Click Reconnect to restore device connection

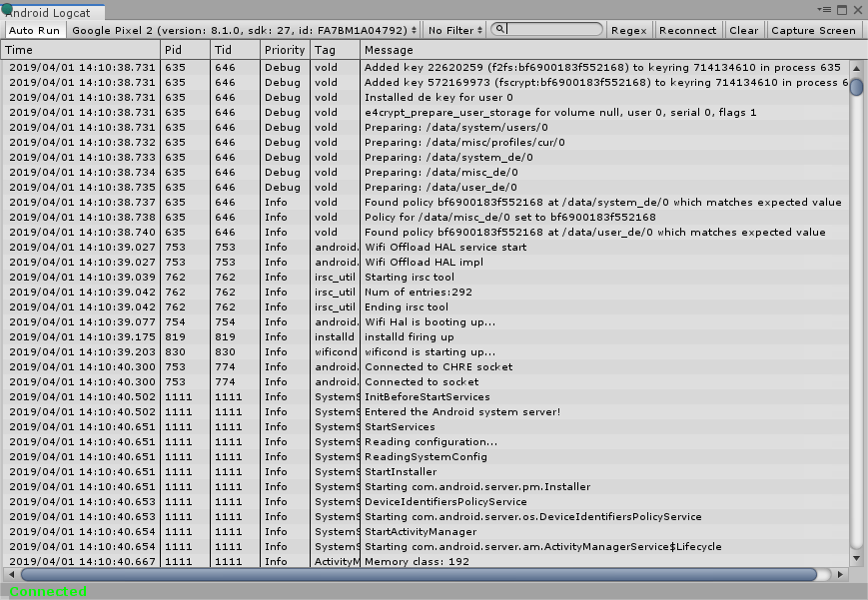[x=687, y=30]
